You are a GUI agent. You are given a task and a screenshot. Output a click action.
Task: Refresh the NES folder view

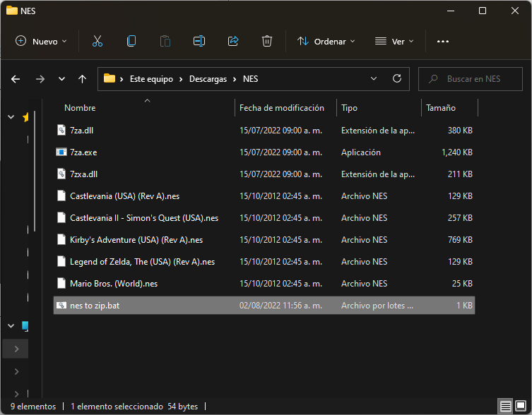pyautogui.click(x=397, y=78)
